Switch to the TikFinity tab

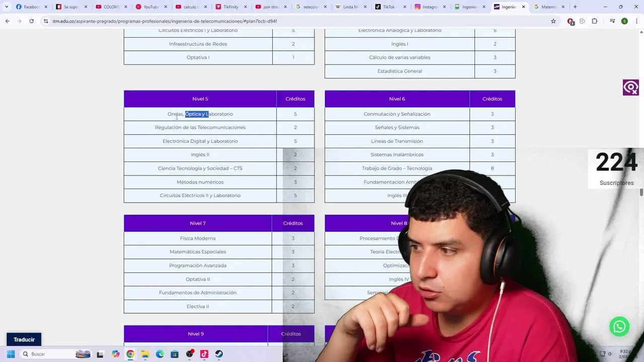pyautogui.click(x=230, y=7)
